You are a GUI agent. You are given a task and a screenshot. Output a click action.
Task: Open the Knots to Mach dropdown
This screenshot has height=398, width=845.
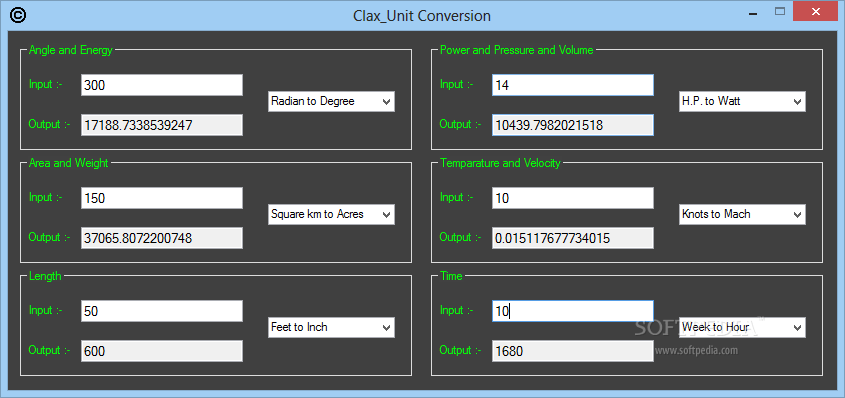[x=742, y=214]
